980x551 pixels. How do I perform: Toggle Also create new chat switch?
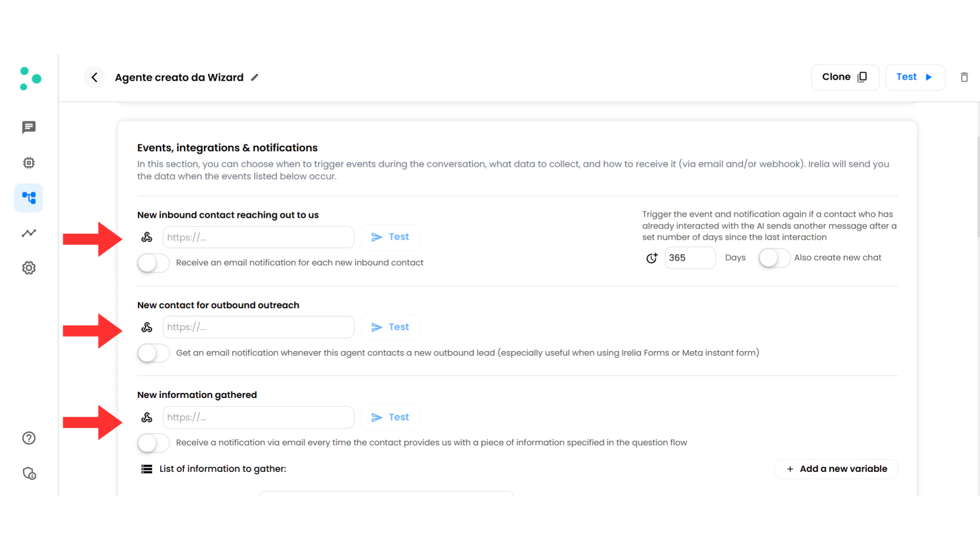[774, 258]
